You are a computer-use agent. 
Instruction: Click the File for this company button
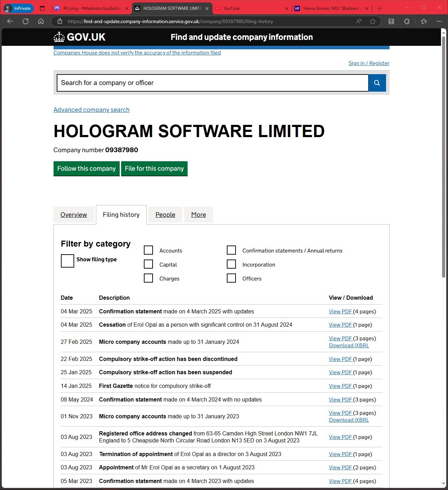(154, 169)
